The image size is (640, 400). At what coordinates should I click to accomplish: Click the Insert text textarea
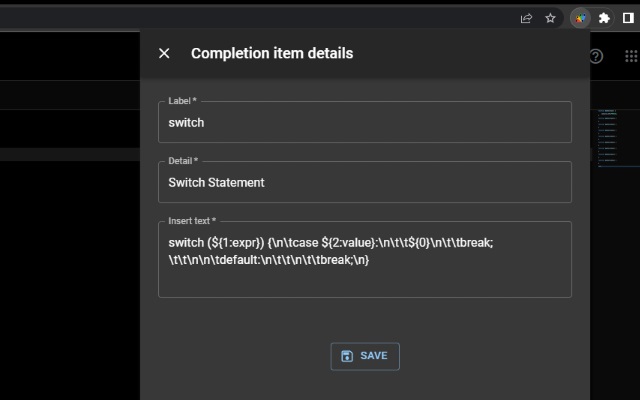pyautogui.click(x=365, y=260)
